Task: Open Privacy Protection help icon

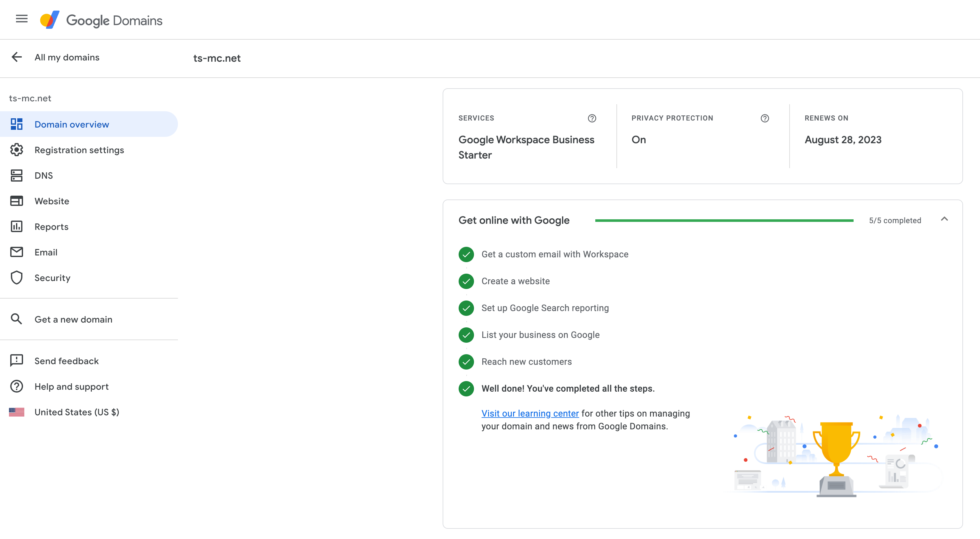Action: pyautogui.click(x=765, y=118)
